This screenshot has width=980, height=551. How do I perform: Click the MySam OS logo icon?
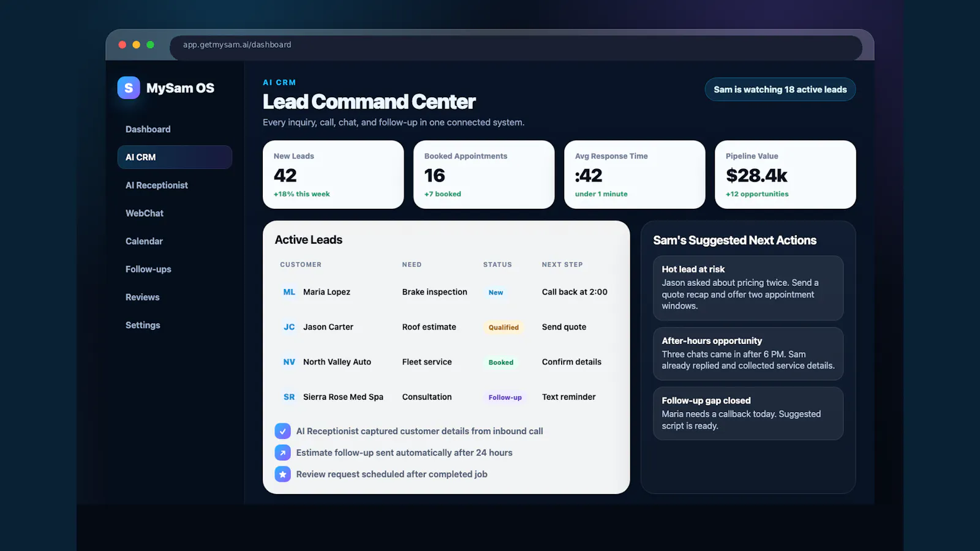pyautogui.click(x=129, y=88)
